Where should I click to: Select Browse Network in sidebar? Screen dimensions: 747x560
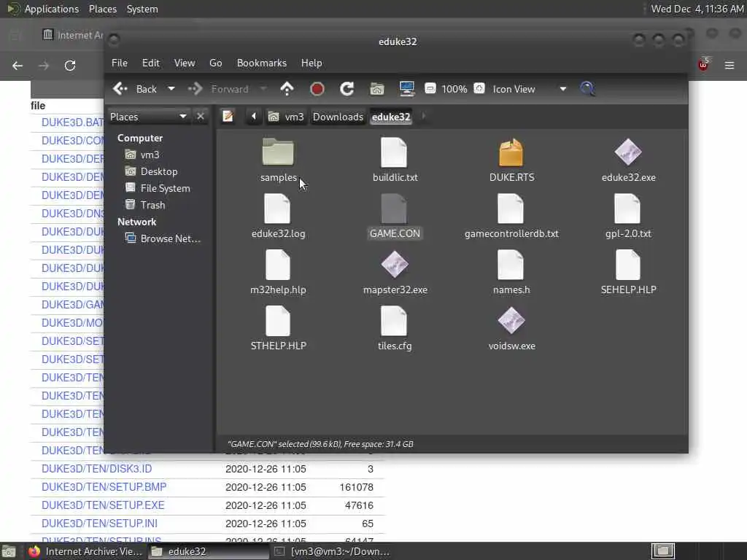163,238
